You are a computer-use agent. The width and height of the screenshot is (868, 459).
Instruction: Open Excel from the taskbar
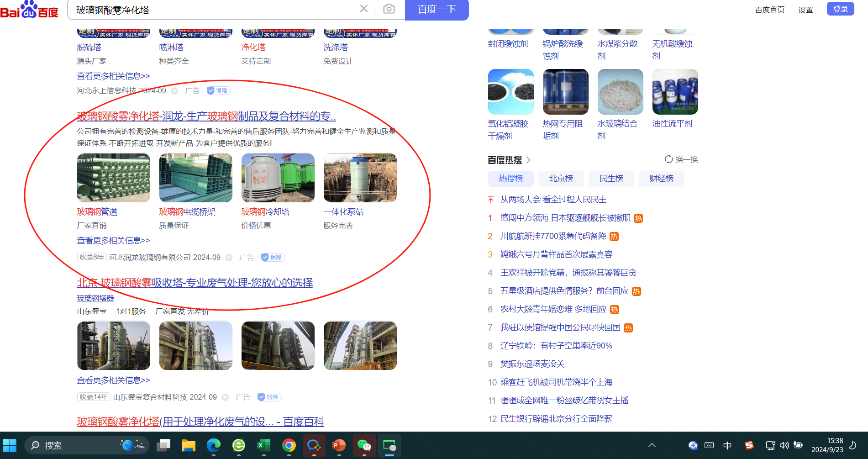[x=264, y=445]
